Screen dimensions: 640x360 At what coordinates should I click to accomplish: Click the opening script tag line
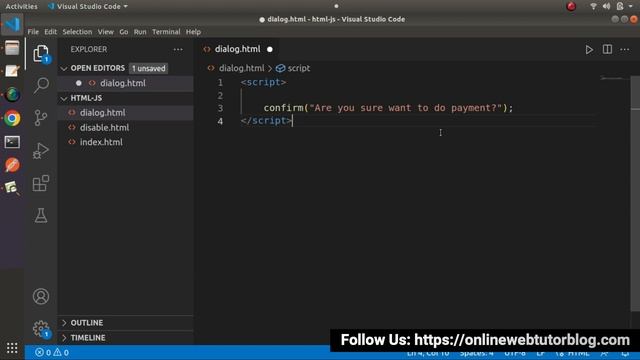(263, 82)
